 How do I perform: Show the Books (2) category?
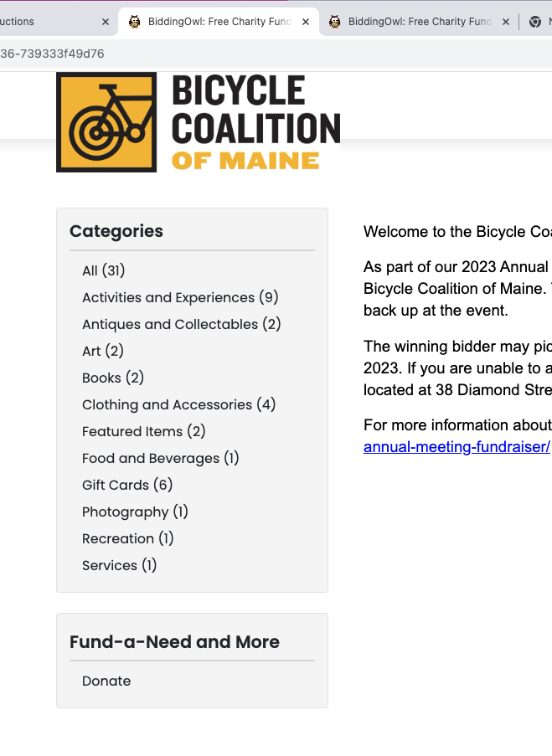[113, 378]
